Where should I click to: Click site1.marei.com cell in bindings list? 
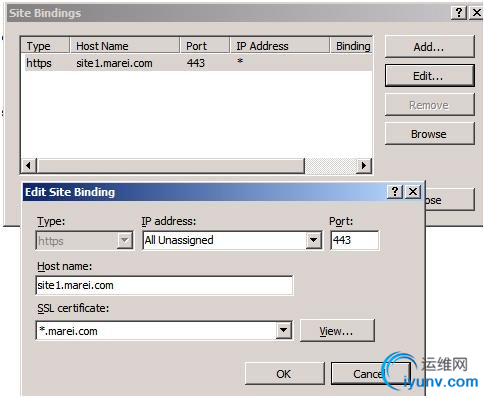[114, 63]
